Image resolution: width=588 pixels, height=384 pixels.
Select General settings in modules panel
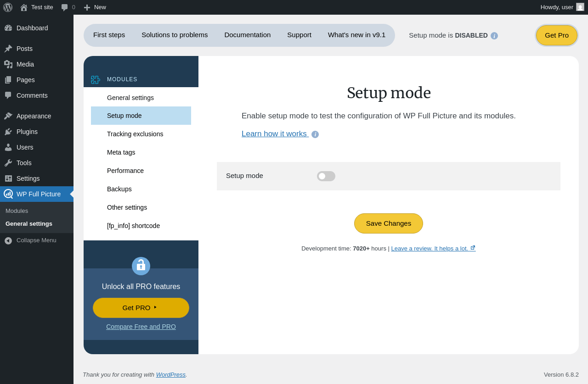pos(141,98)
